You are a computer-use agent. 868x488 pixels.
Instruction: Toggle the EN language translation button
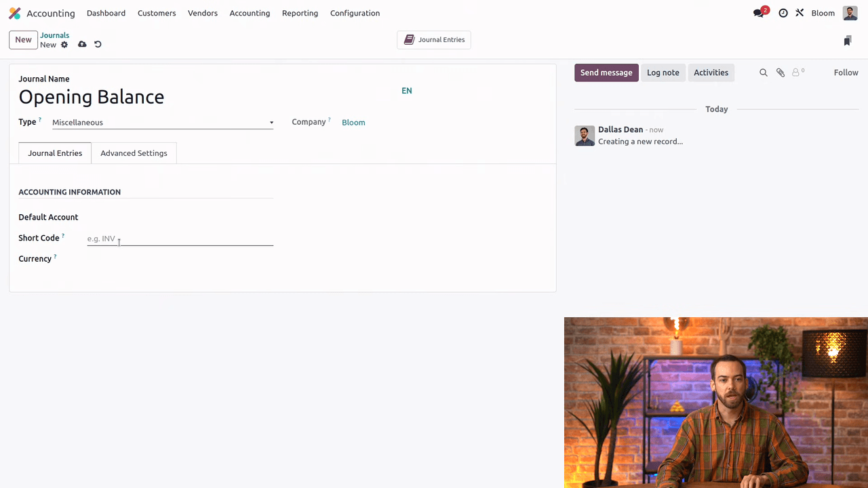tap(407, 91)
